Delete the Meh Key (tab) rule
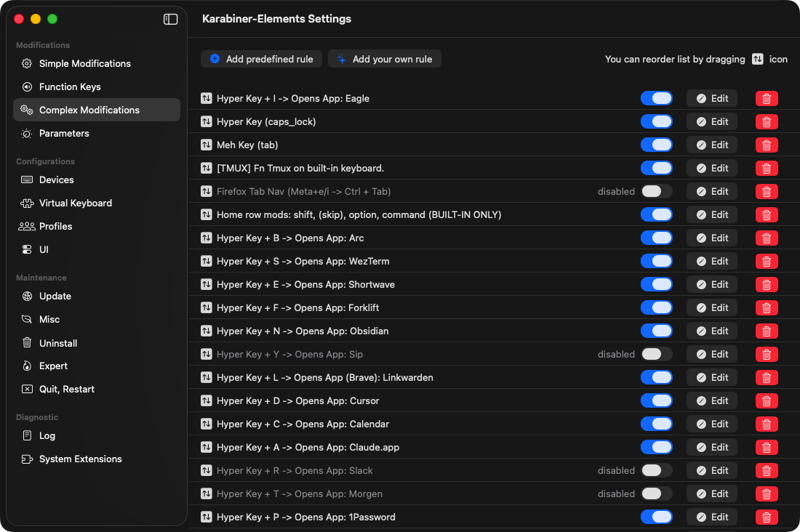 [x=767, y=145]
